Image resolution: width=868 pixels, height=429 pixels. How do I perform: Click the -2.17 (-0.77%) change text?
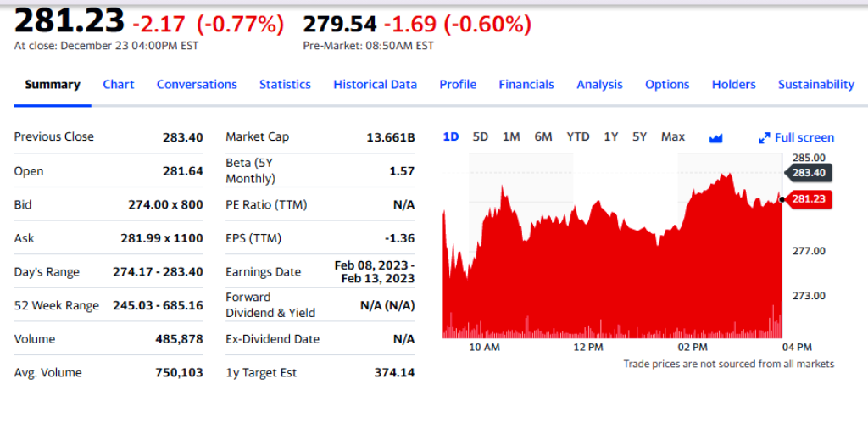pyautogui.click(x=209, y=24)
